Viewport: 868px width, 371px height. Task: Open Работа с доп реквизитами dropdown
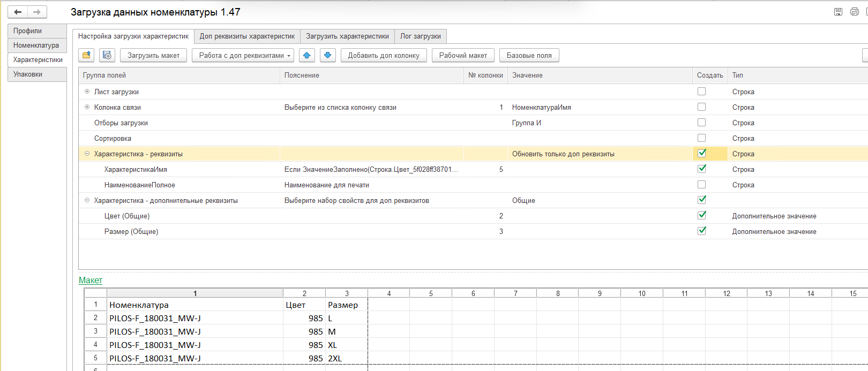243,55
